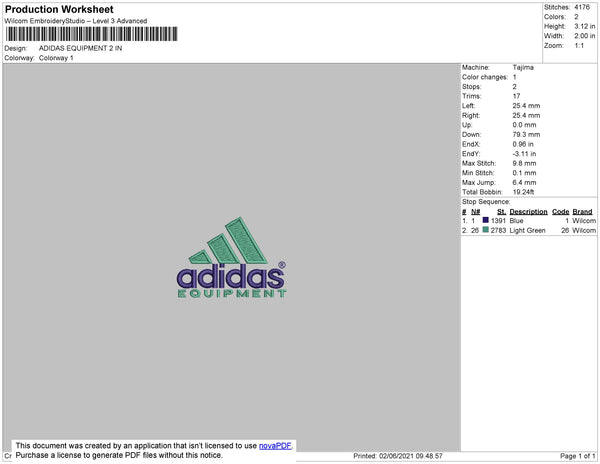Click the Machine value 'Tajima'

(523, 67)
